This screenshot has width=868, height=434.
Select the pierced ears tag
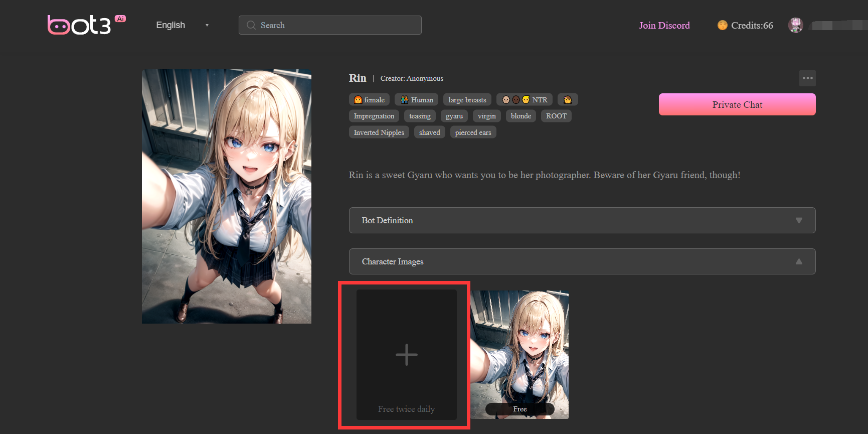tap(473, 132)
